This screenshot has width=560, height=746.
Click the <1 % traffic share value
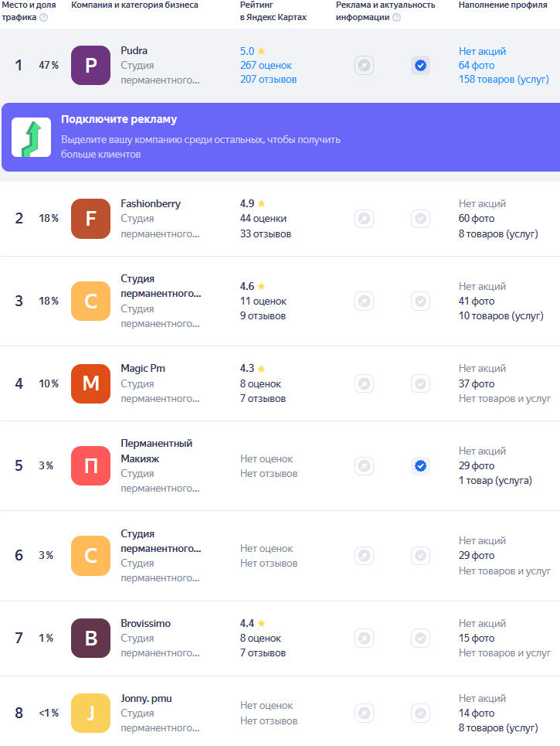pos(49,714)
